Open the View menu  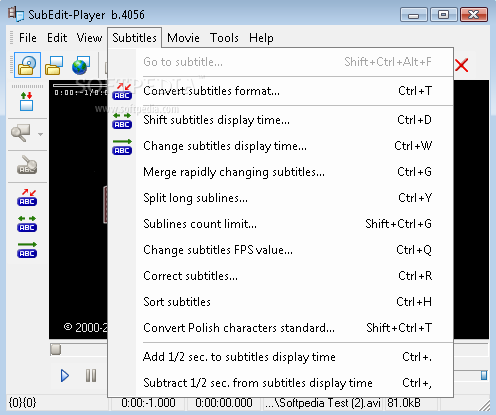tap(89, 38)
